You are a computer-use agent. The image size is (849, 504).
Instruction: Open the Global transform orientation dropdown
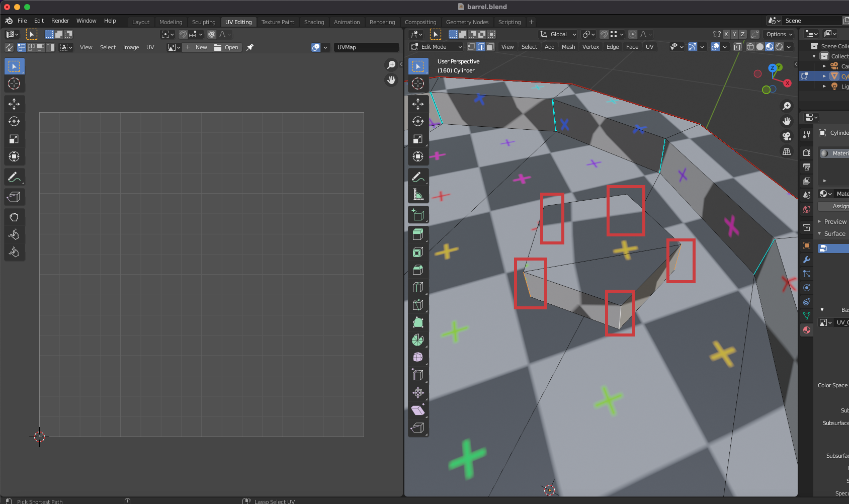[558, 34]
